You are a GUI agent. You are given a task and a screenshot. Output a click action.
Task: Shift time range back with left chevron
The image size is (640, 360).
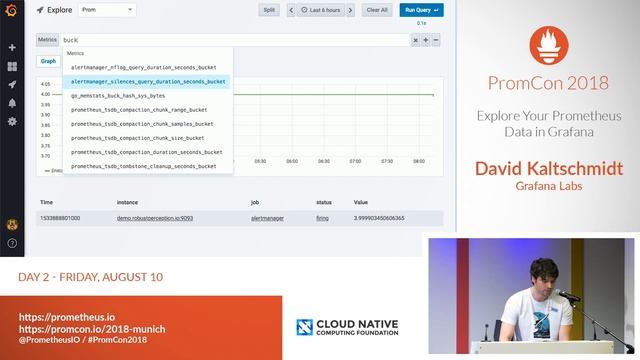291,10
